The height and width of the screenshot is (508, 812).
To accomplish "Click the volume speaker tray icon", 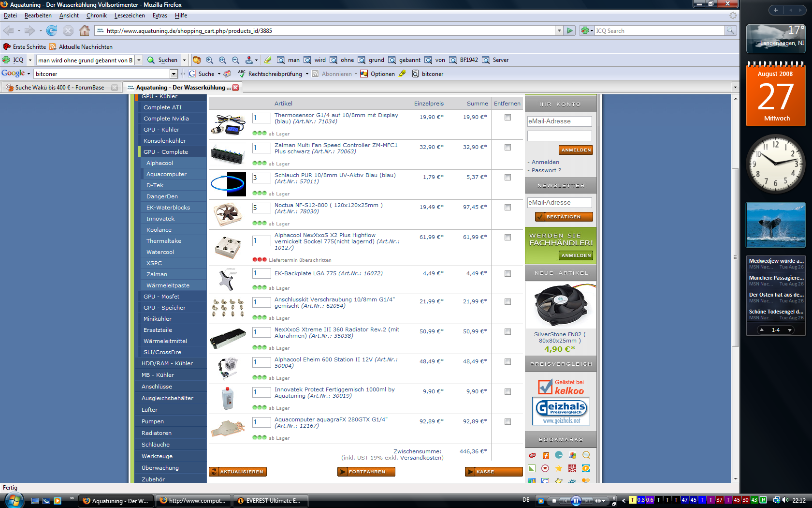I will [785, 500].
